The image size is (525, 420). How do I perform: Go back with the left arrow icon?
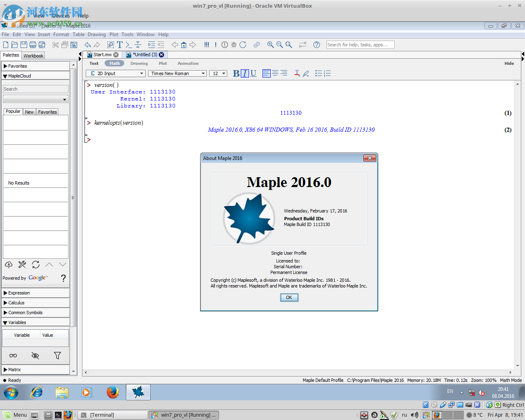pyautogui.click(x=175, y=45)
